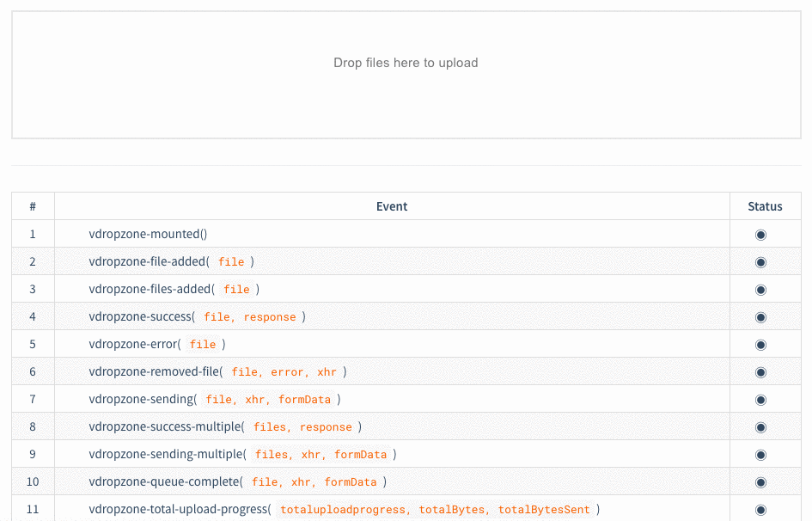Click the '#' column header
This screenshot has width=812, height=521.
33,206
